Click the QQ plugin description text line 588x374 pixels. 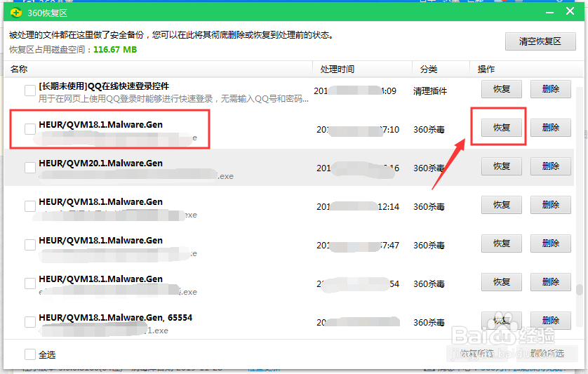[173, 99]
